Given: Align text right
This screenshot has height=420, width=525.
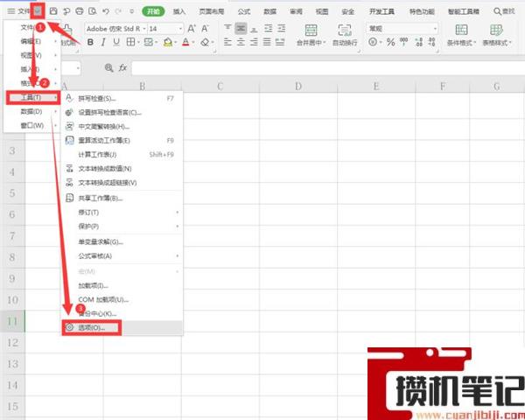Looking at the screenshot, I should 254,42.
